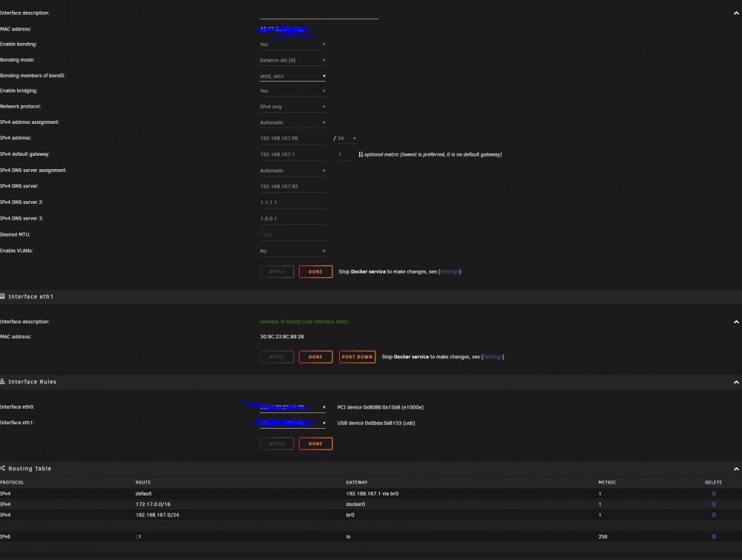The width and height of the screenshot is (742, 560).
Task: Click the 'docker0' gateway cell
Action: coord(355,504)
